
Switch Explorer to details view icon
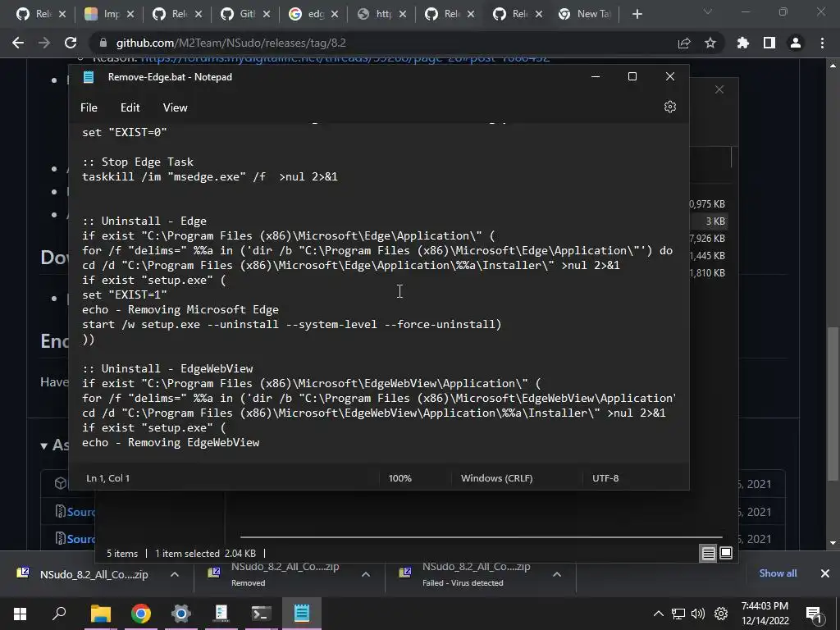point(708,554)
